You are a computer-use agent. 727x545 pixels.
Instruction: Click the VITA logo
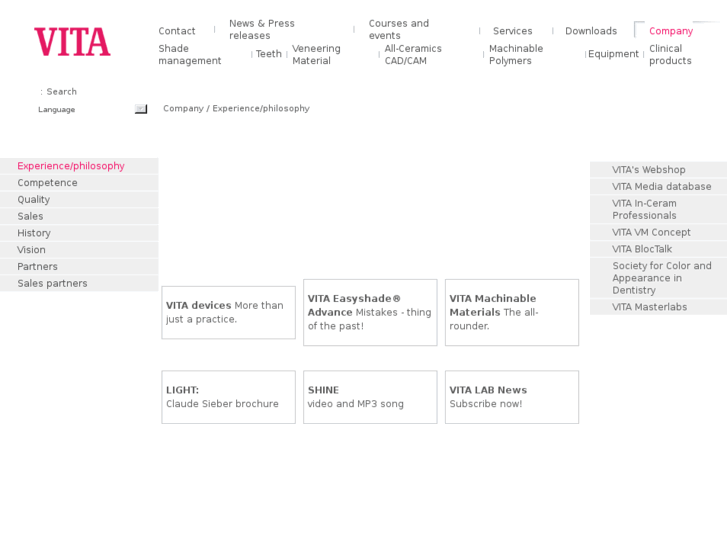tap(72, 42)
